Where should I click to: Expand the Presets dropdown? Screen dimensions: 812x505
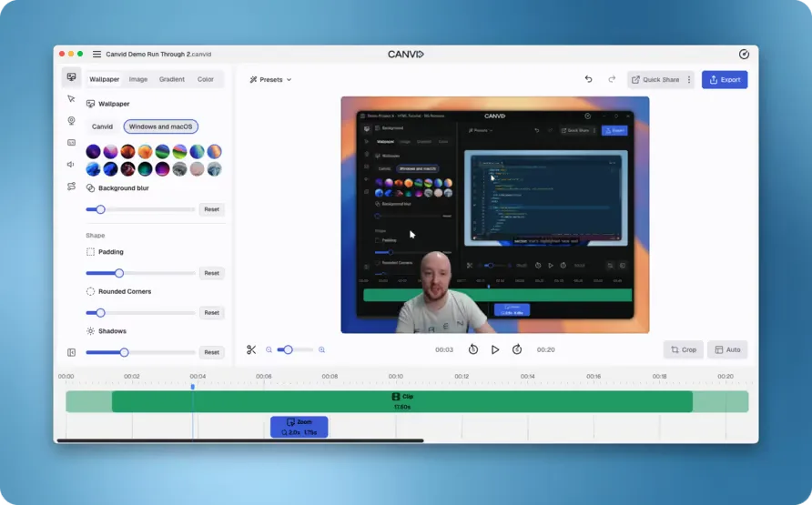pyautogui.click(x=269, y=80)
